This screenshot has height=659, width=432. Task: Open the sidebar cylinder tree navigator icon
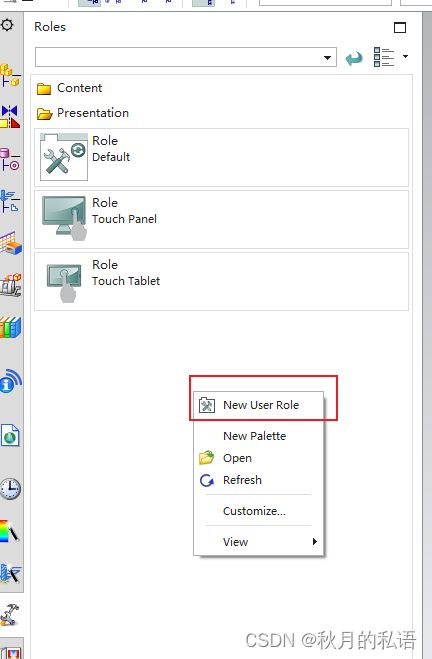[x=10, y=159]
